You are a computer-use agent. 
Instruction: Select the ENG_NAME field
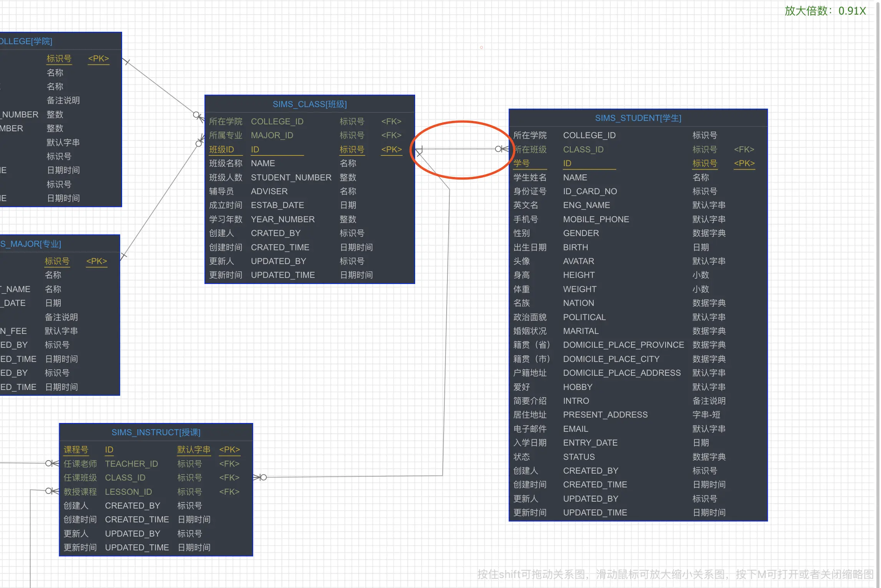(x=586, y=205)
